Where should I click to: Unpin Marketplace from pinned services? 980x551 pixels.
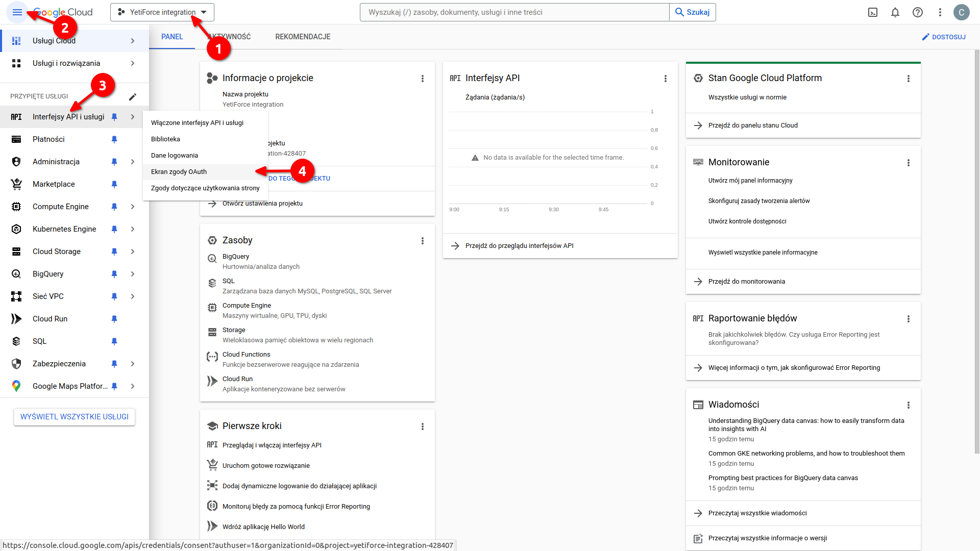tap(114, 184)
